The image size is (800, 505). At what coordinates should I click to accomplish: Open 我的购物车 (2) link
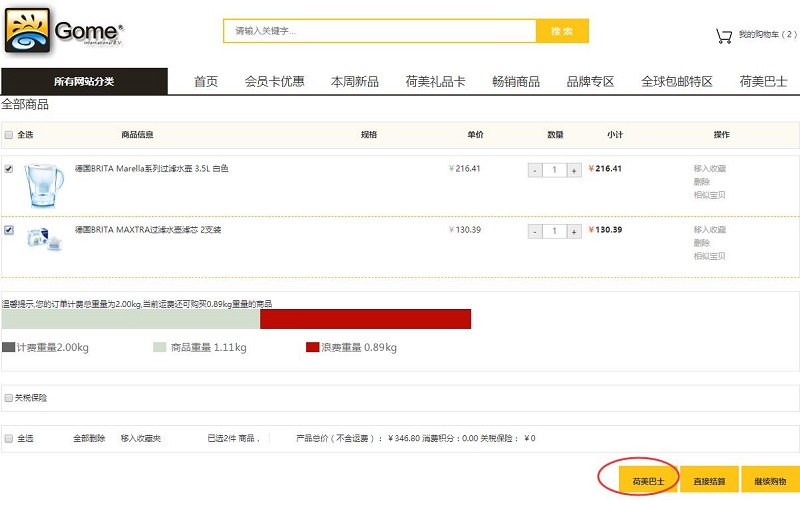pos(767,34)
